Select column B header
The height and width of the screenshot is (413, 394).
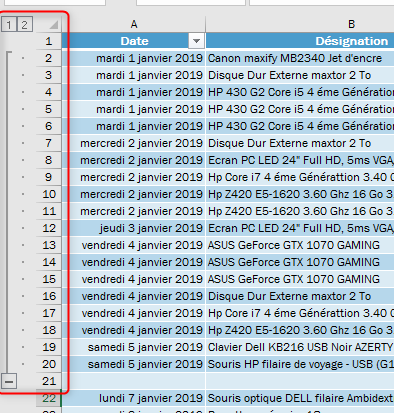(x=300, y=24)
